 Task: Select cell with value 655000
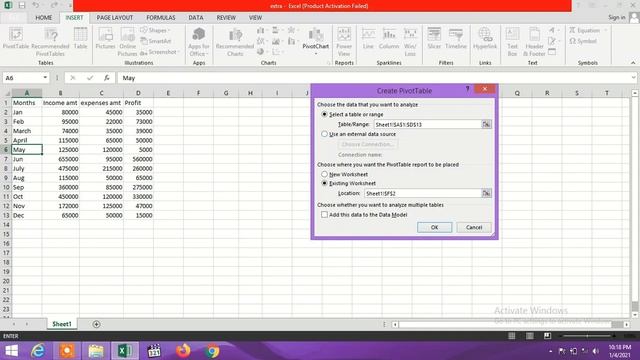tap(61, 159)
